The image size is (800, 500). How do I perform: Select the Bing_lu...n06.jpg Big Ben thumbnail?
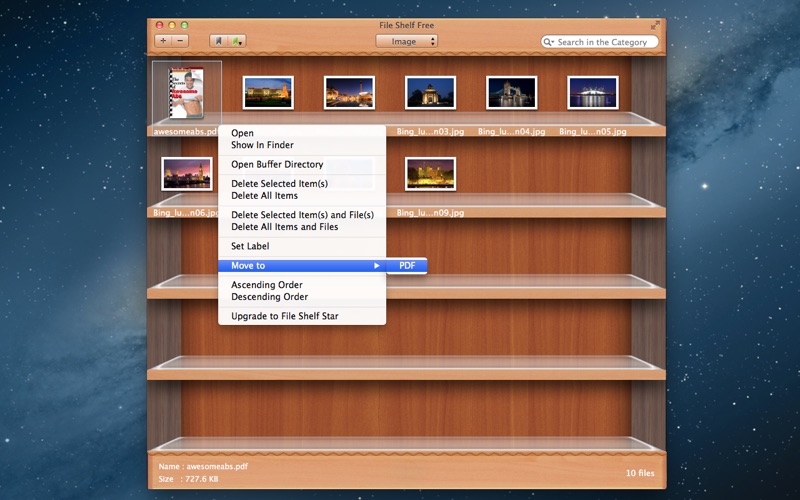187,174
